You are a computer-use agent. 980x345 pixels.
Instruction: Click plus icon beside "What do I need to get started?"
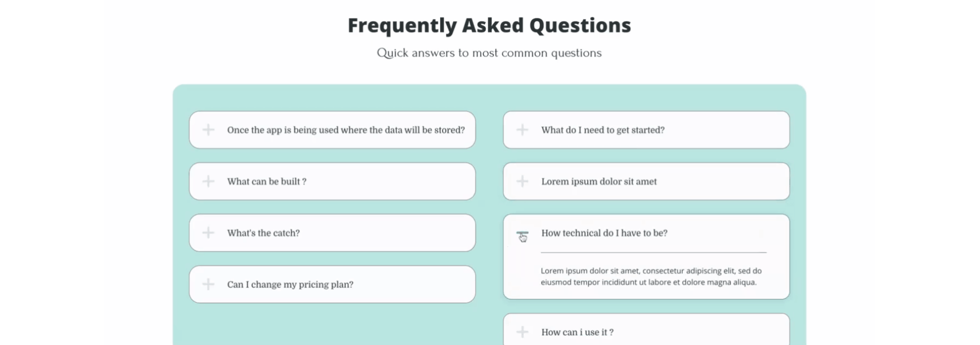[x=522, y=130]
